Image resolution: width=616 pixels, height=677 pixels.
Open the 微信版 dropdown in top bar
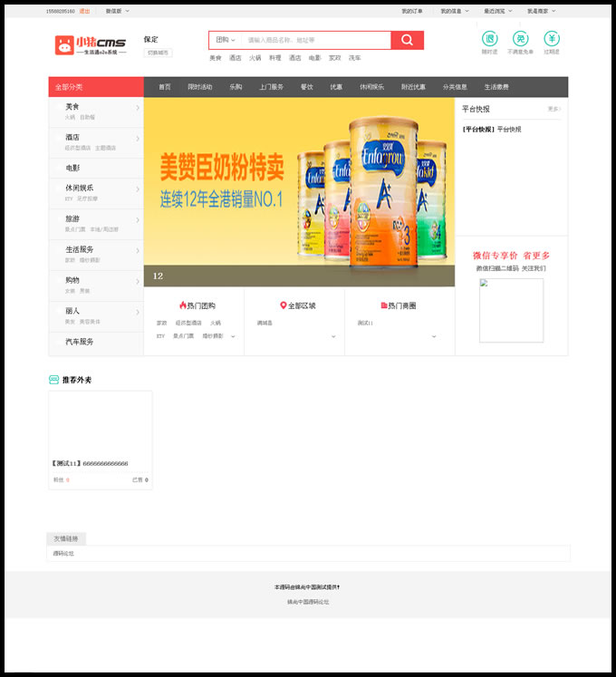118,11
